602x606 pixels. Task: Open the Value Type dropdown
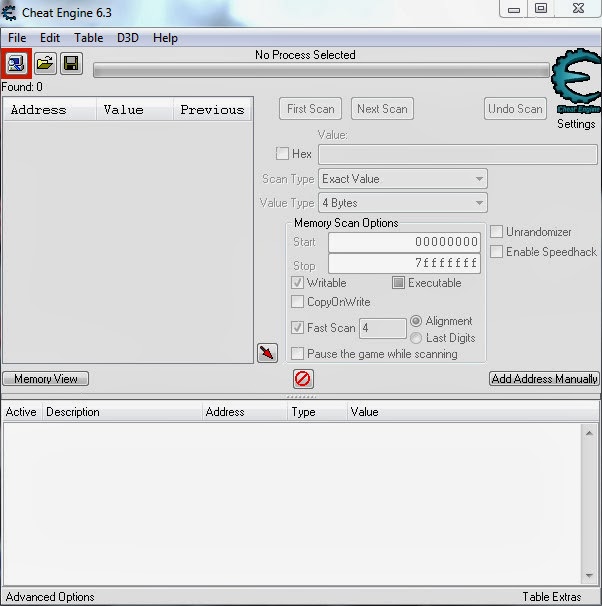point(403,203)
